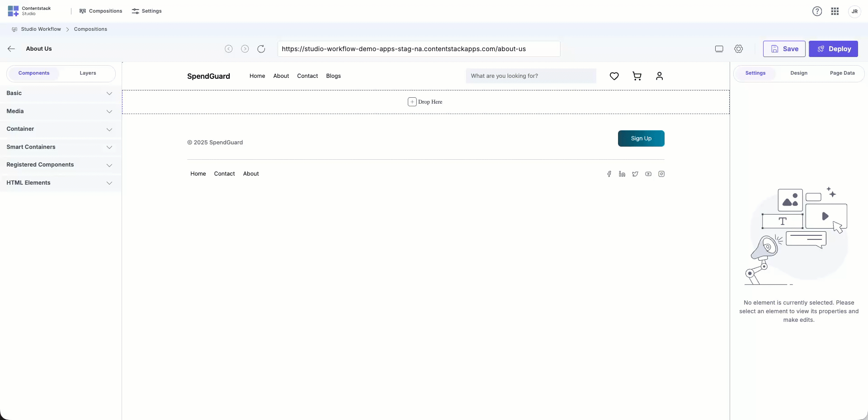Open the help question mark icon
The height and width of the screenshot is (420, 868).
817,11
